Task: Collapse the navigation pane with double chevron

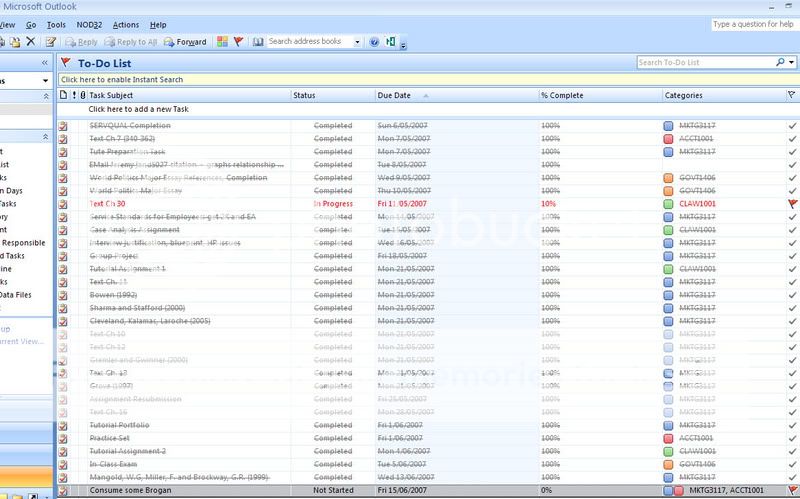Action: pyautogui.click(x=45, y=62)
